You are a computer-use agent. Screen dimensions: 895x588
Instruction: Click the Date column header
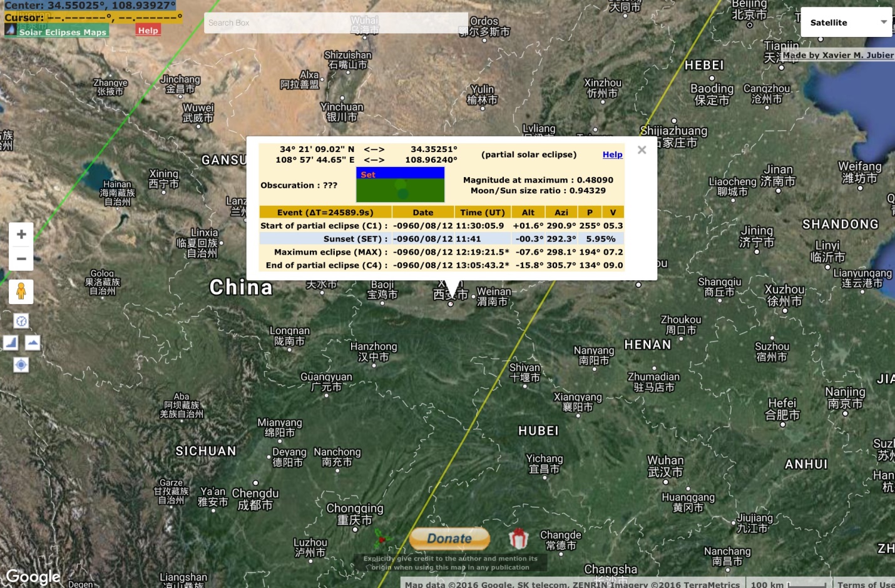tap(423, 213)
